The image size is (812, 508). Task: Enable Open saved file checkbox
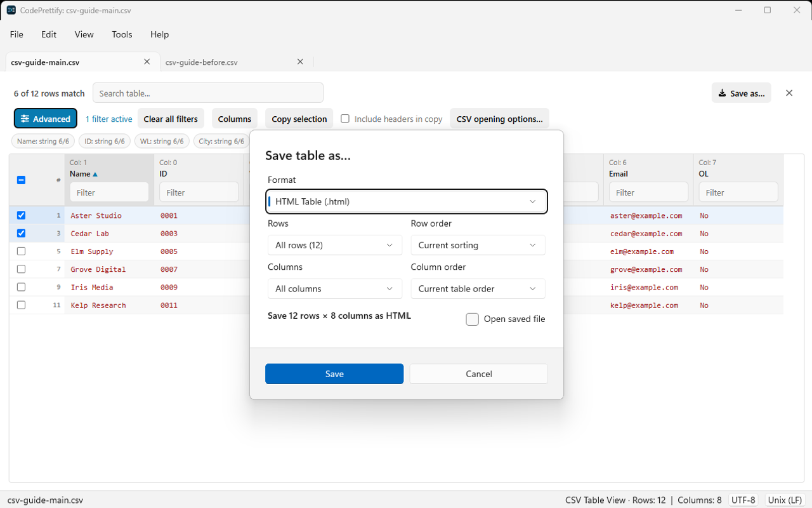(472, 319)
